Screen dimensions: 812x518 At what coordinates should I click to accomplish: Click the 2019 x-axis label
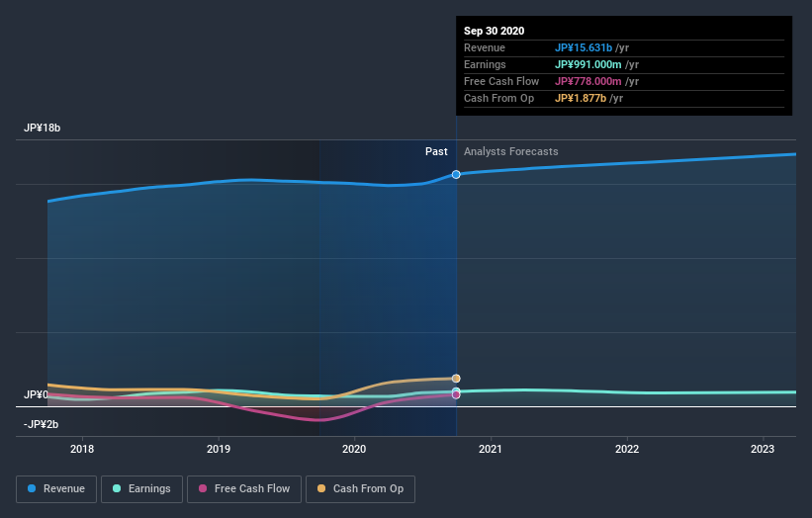click(x=219, y=449)
